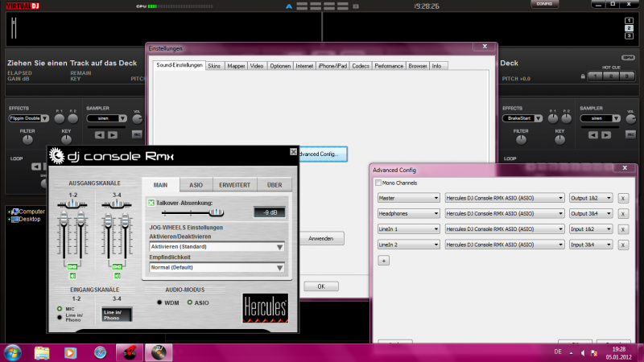The height and width of the screenshot is (362, 644).
Task: Click the volume icon in system tray
Action: 583,352
